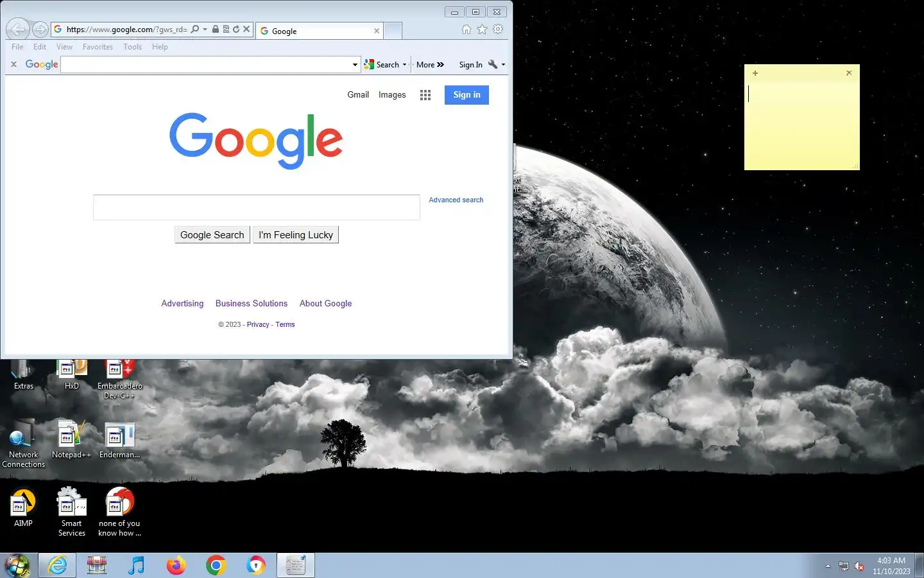Open Advanced search link
The width and height of the screenshot is (924, 578).
point(456,200)
